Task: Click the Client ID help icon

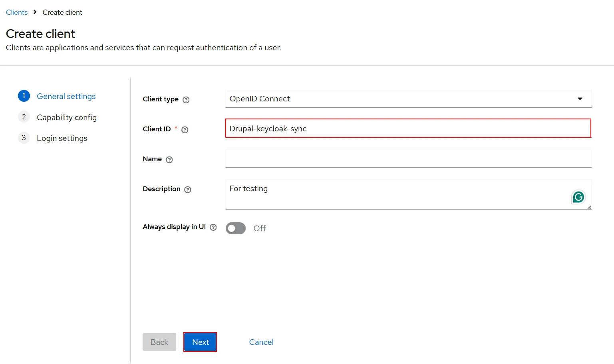Action: [x=184, y=129]
